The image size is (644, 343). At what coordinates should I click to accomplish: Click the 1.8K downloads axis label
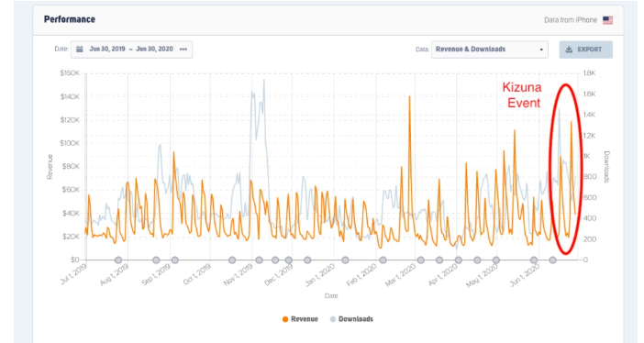point(589,73)
